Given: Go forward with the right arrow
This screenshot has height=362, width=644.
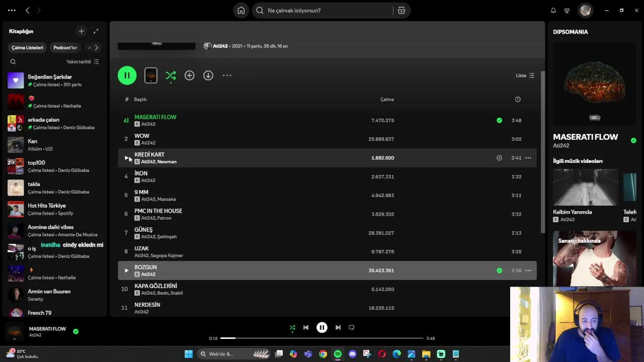Looking at the screenshot, I should (x=39, y=10).
